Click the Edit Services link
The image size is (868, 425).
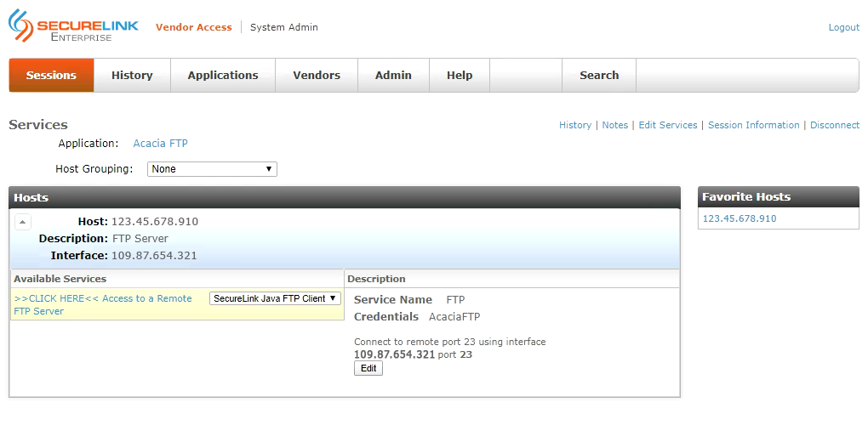(667, 125)
